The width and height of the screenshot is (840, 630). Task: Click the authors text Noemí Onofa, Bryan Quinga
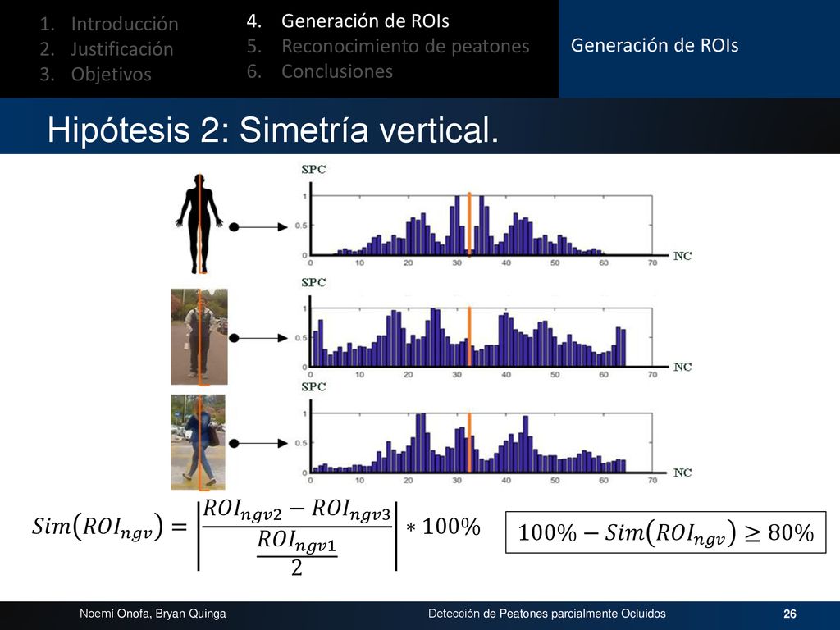pyautogui.click(x=153, y=614)
